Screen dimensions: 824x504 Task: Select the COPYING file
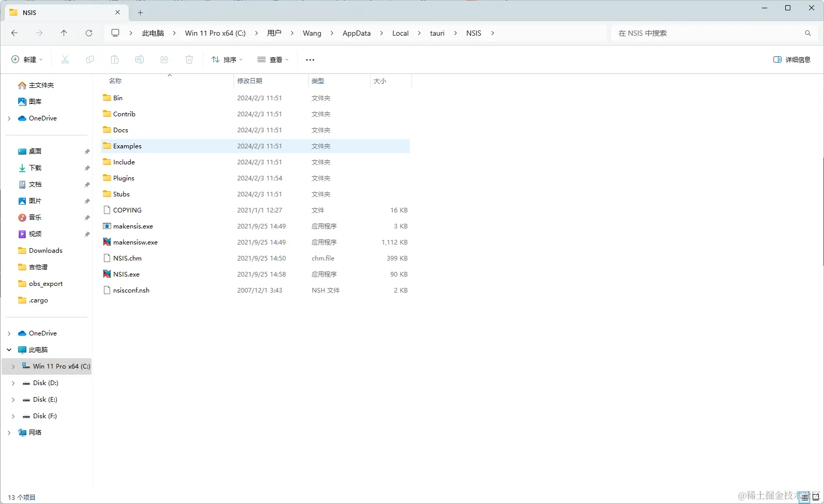[x=127, y=210]
